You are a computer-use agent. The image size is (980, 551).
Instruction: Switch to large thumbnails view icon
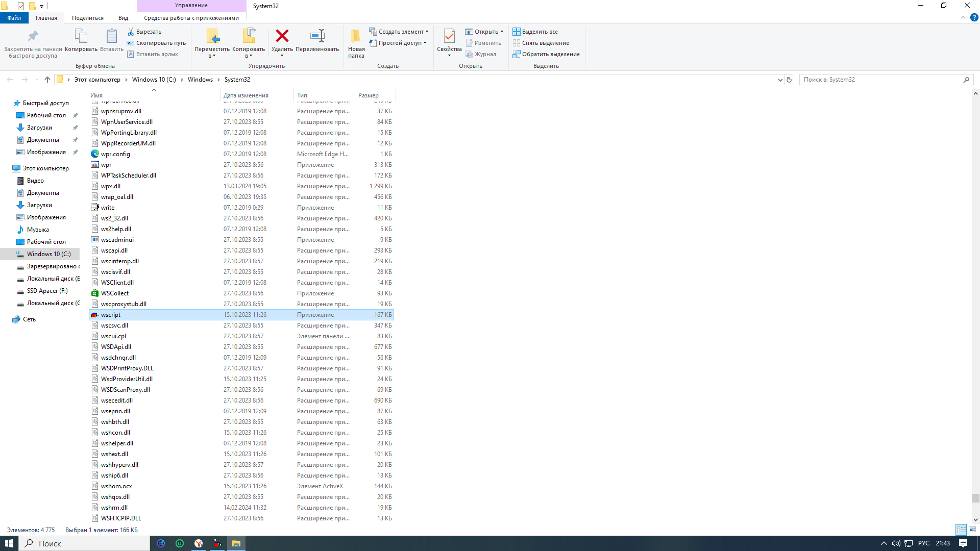pos(972,530)
